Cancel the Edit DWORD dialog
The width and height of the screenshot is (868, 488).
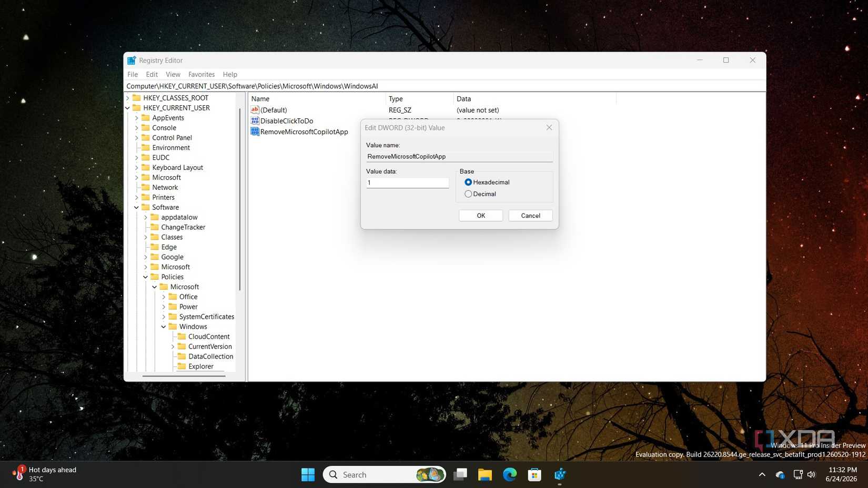530,216
